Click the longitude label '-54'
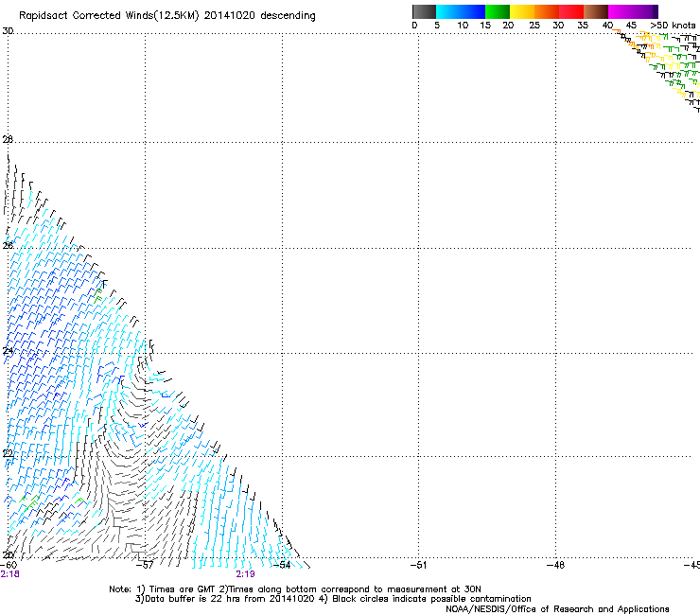 click(282, 565)
